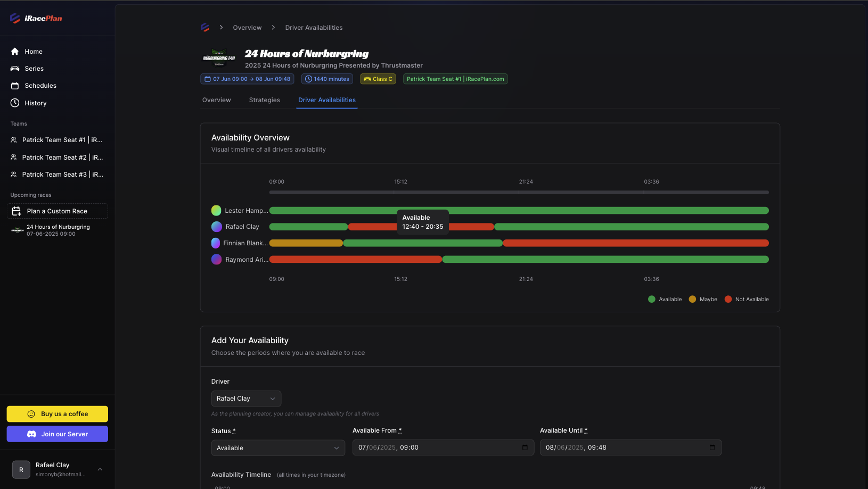Click the Nurburgring 24 race thumbnail in sidebar
The width and height of the screenshot is (868, 489).
(x=17, y=230)
